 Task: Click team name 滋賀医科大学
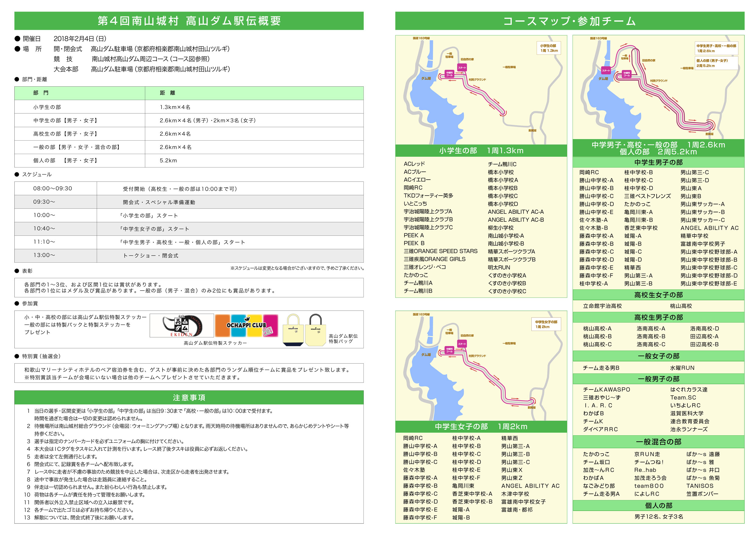click(686, 413)
